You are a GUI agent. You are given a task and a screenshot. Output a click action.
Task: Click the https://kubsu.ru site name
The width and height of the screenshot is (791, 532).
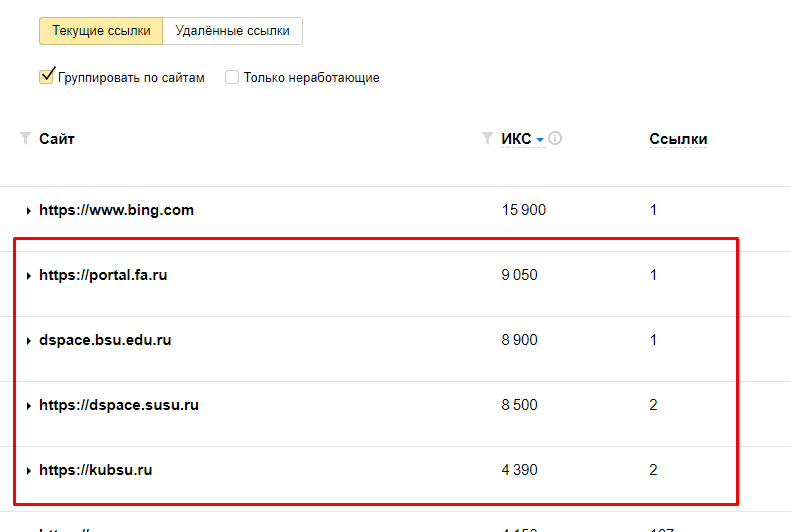95,470
